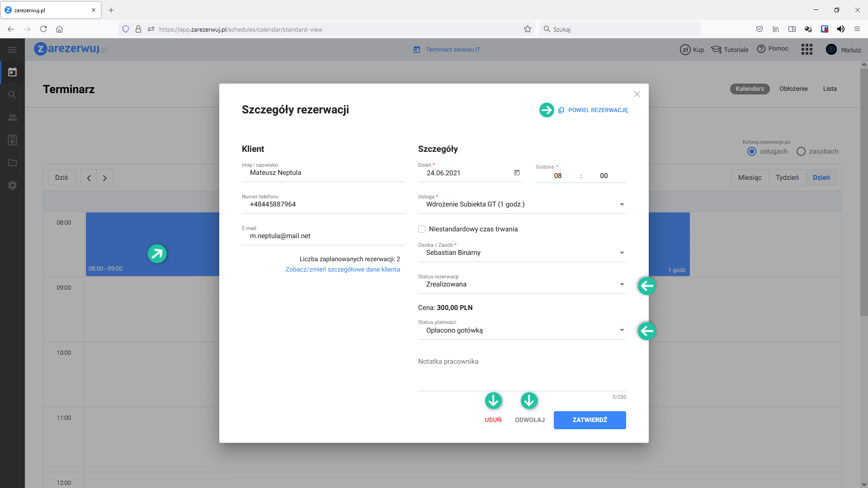868x488 pixels.
Task: Open the reports icon in the sidebar
Action: coord(12,140)
